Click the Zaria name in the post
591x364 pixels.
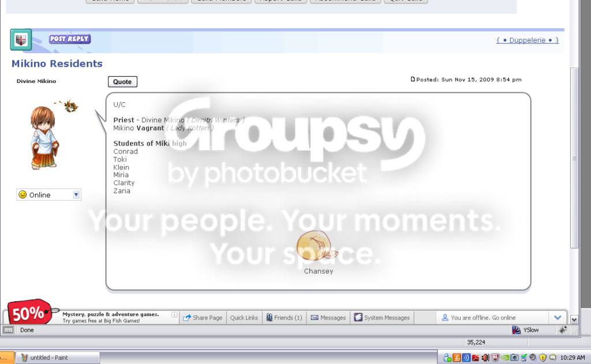pyautogui.click(x=122, y=191)
